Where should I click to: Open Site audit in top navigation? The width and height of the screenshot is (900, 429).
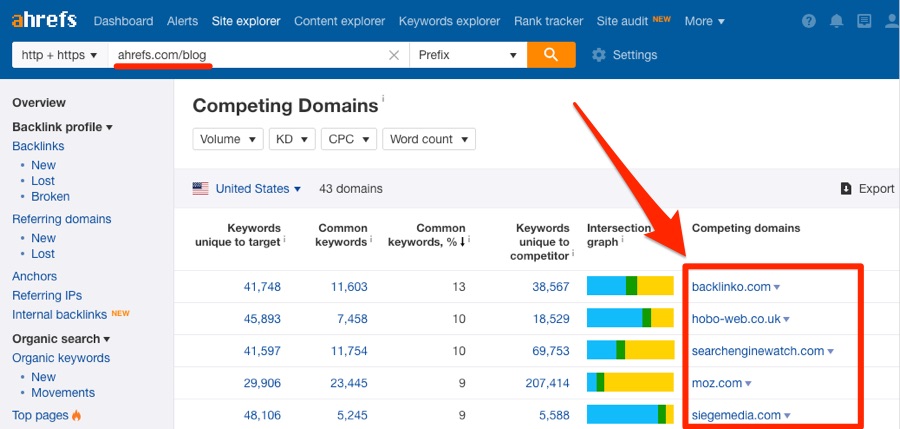tap(624, 21)
